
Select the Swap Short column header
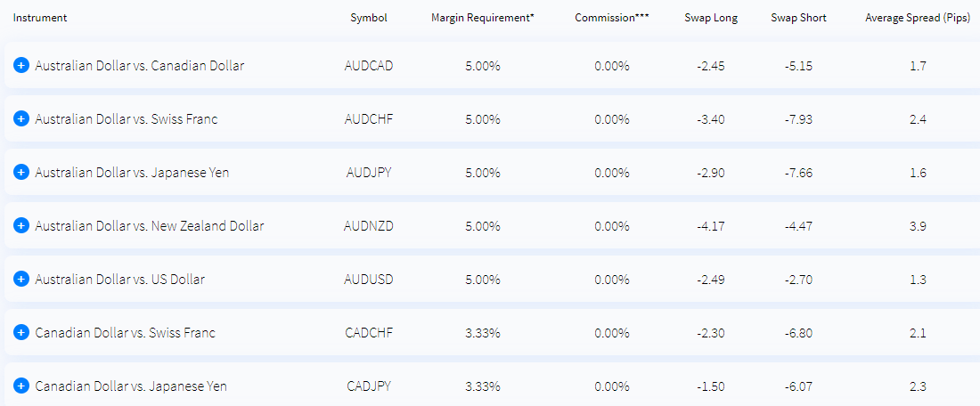pos(799,18)
